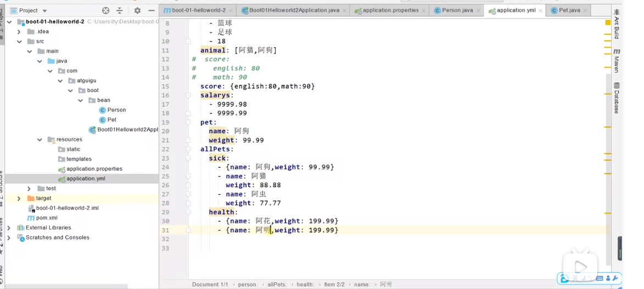This screenshot has height=289, width=644.
Task: Select application.yml in the project tree
Action: coord(82,179)
